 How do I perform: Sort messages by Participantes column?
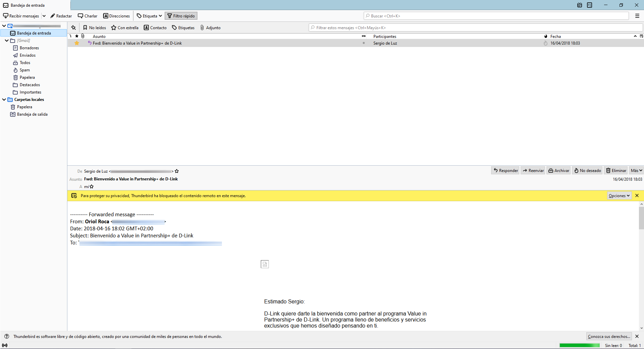point(385,36)
